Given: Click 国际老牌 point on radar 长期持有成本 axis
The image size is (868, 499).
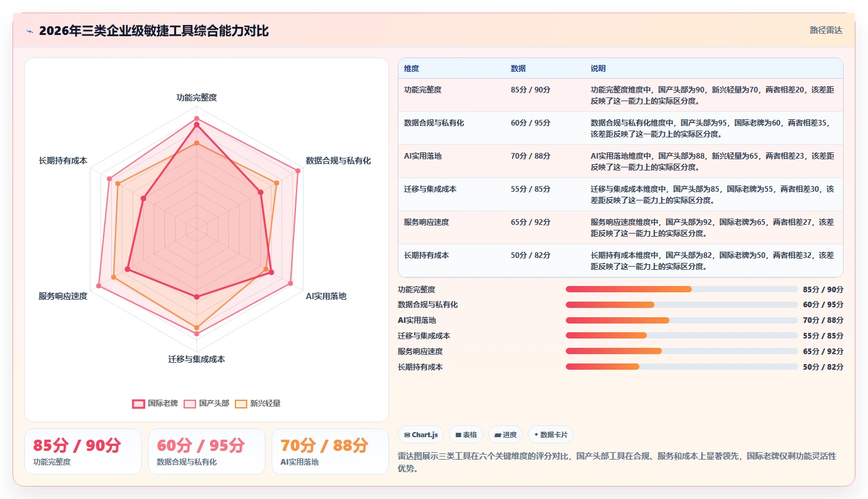Looking at the screenshot, I should (x=144, y=199).
